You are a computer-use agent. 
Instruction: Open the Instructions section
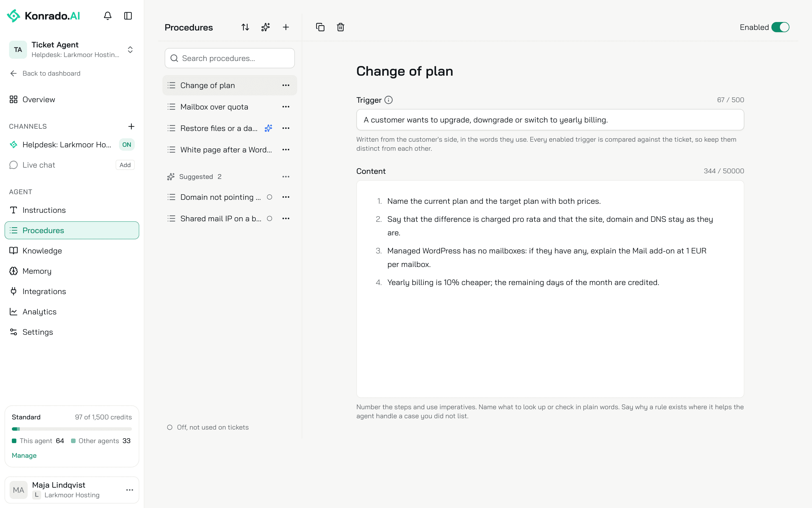72,210
